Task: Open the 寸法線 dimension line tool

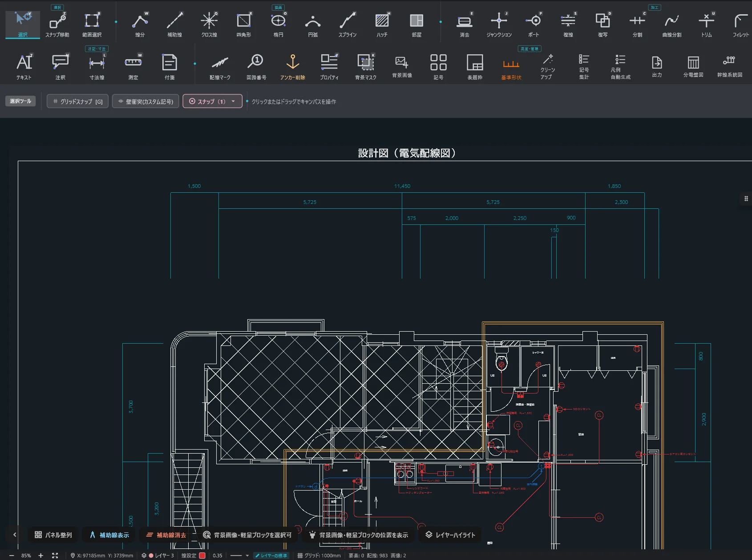Action: 97,66
